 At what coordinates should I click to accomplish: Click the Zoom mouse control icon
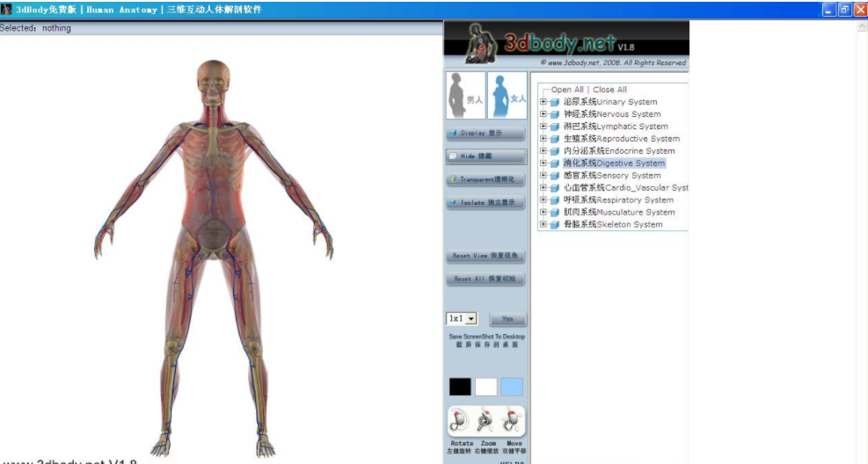[485, 422]
